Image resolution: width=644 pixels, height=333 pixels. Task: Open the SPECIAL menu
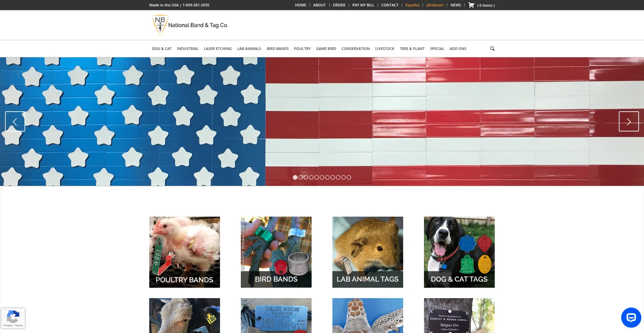[437, 49]
